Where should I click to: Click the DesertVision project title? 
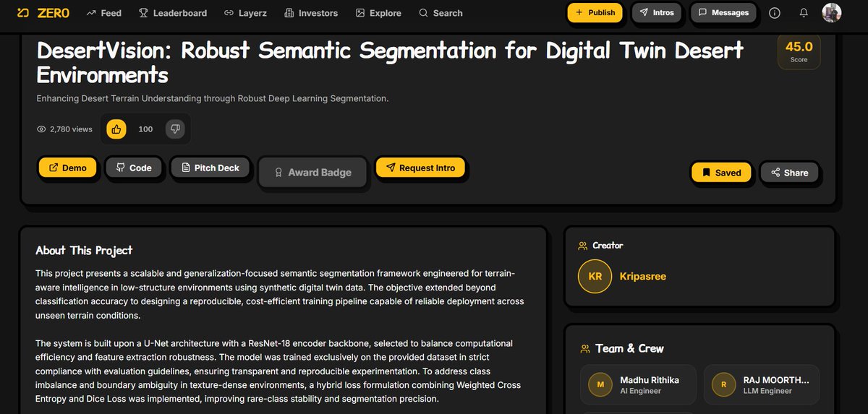point(390,62)
